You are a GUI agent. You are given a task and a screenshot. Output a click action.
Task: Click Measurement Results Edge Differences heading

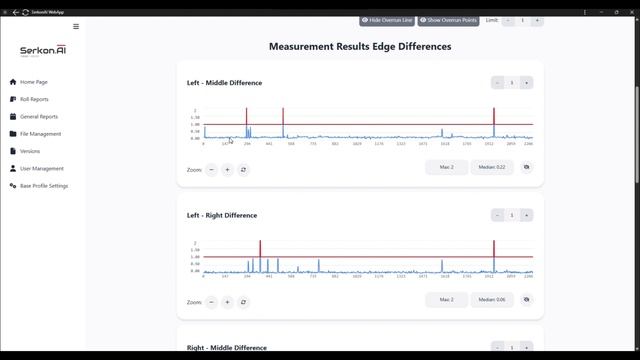(x=360, y=47)
